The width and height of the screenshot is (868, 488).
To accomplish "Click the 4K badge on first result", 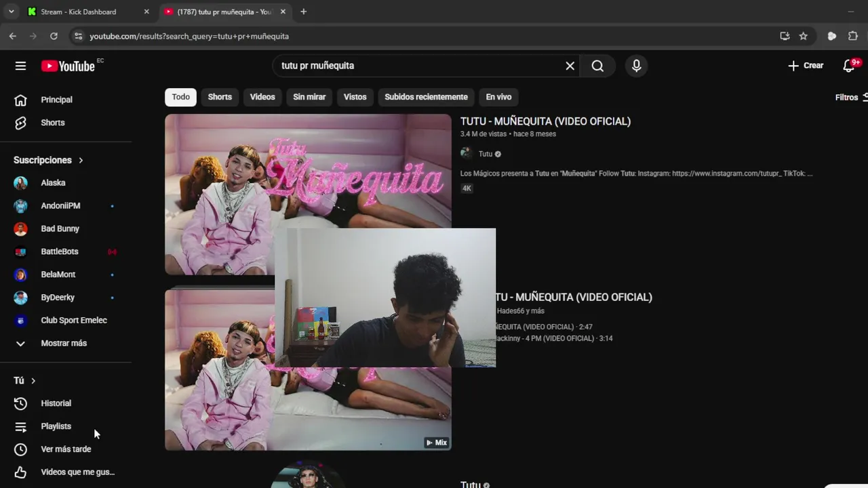I will tap(467, 188).
